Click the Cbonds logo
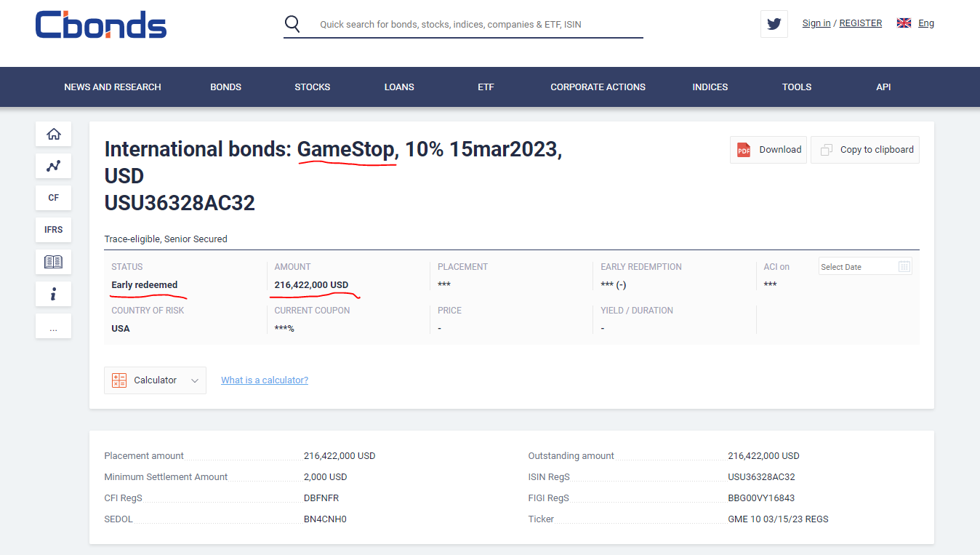Viewport: 980px width, 555px height. (x=100, y=25)
